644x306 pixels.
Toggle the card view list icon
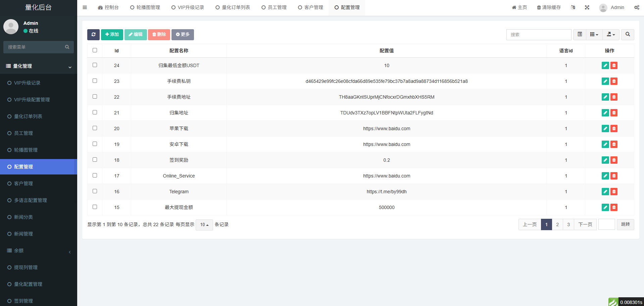coord(580,35)
